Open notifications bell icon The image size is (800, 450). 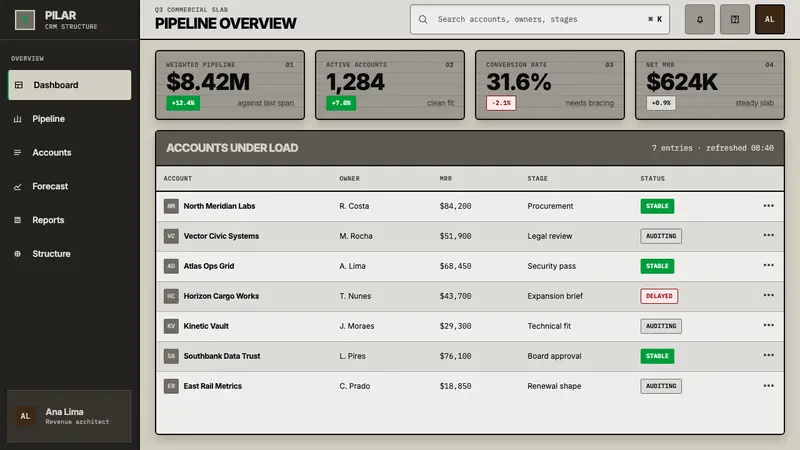(699, 19)
